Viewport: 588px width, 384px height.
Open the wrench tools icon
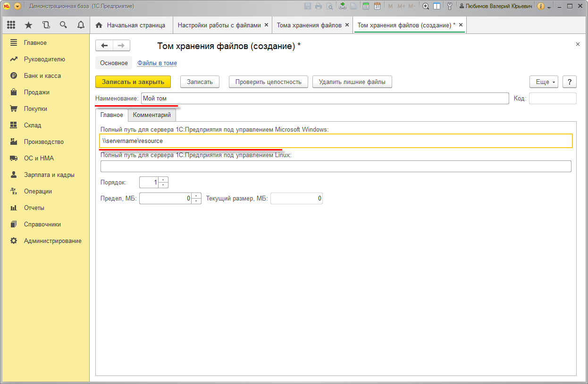[x=449, y=6]
